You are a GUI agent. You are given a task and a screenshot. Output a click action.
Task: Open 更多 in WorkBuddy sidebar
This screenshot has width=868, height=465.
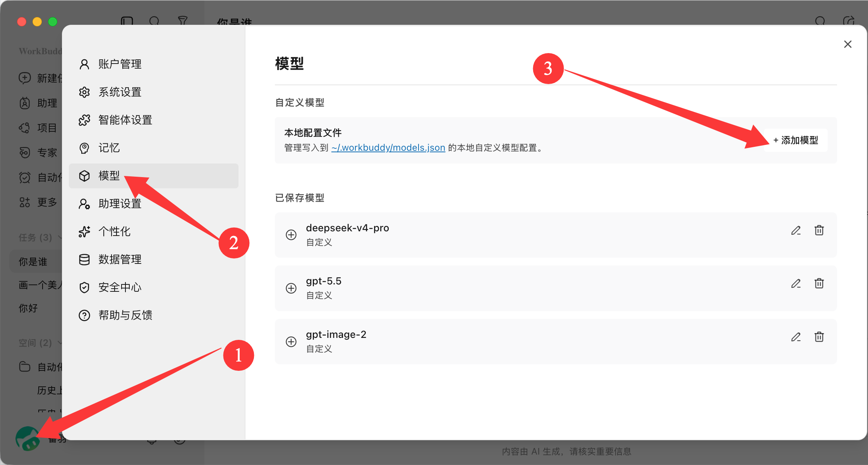click(38, 202)
